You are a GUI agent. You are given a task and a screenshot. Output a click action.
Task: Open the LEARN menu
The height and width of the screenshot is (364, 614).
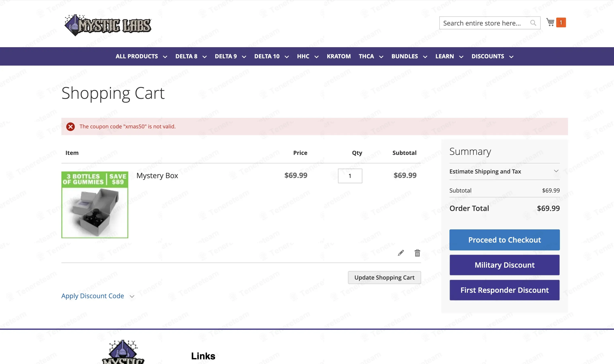[x=445, y=56]
